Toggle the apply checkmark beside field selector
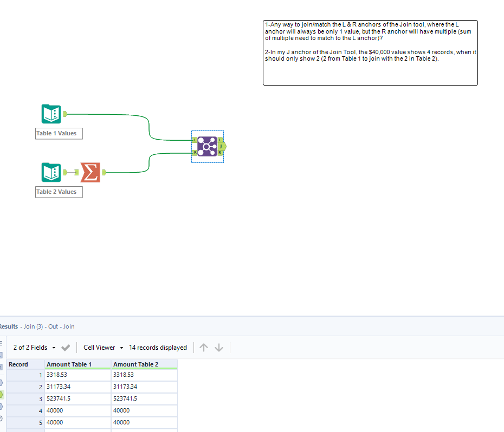 [x=66, y=348]
